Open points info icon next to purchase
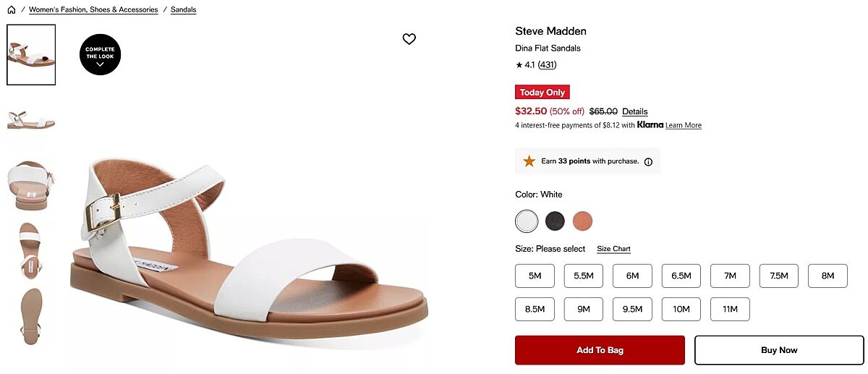This screenshot has height=374, width=868. (648, 162)
